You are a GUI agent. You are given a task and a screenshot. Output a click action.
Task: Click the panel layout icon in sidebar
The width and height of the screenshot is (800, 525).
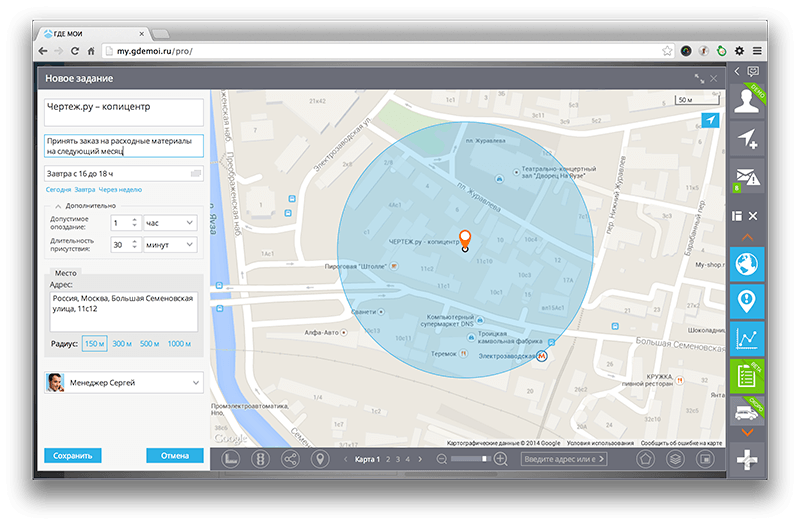pos(737,216)
